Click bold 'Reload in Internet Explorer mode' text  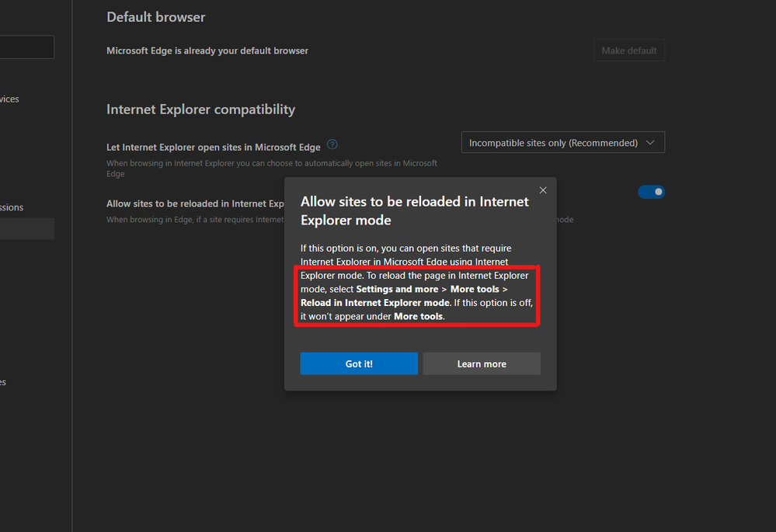[375, 303]
